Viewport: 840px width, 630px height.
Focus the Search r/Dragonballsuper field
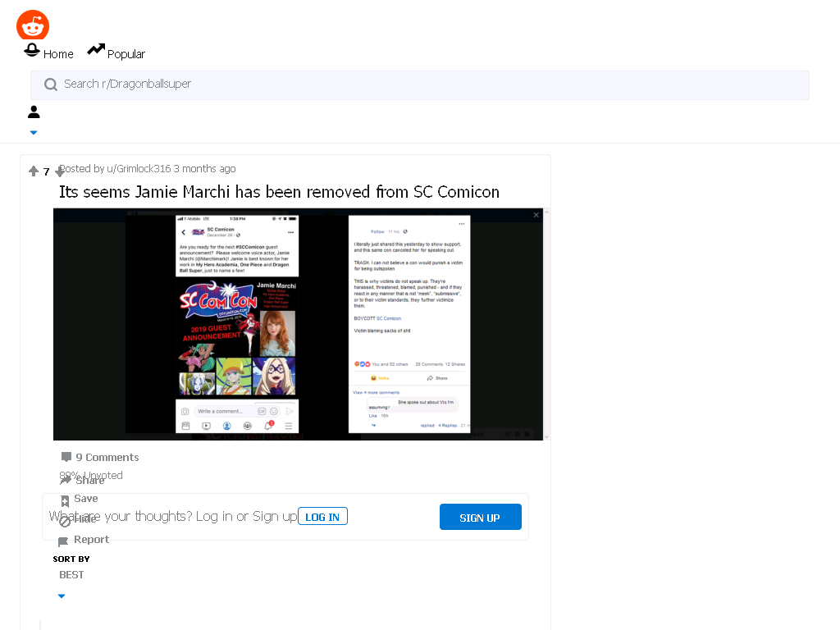pos(419,84)
